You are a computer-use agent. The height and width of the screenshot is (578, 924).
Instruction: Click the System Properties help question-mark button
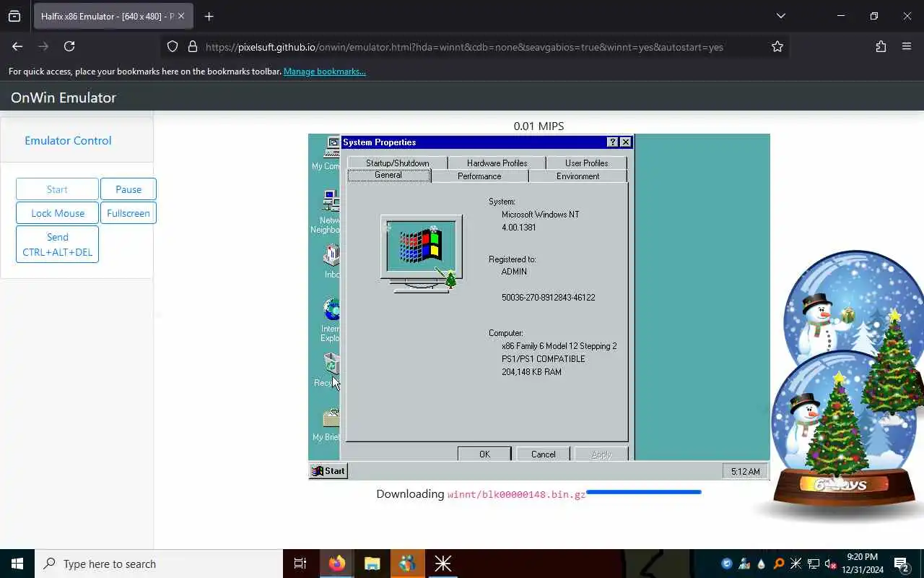tap(612, 142)
